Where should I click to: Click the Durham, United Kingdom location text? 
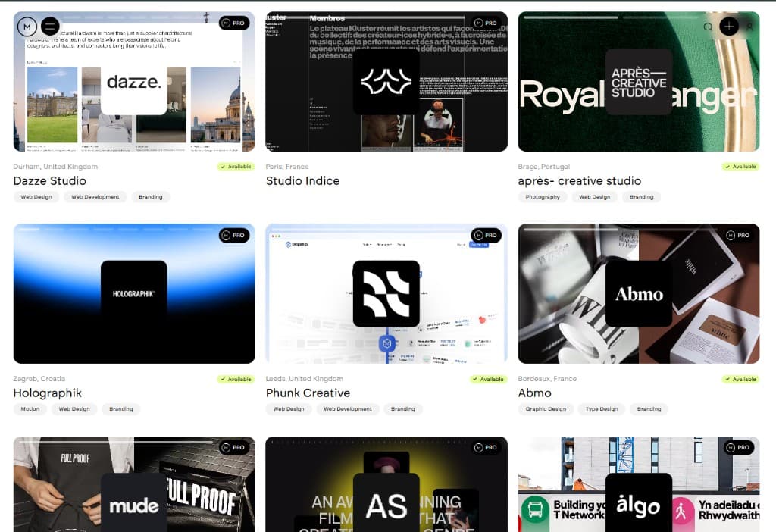(x=55, y=167)
